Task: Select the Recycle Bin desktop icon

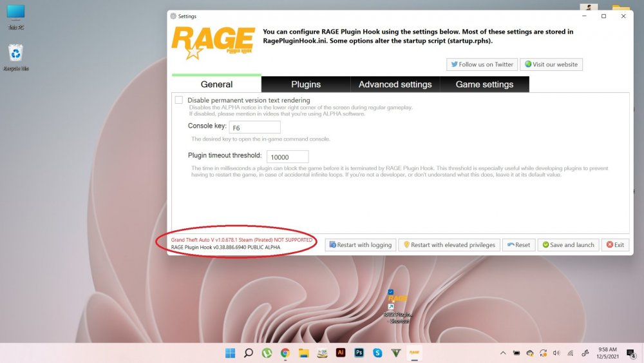Action: pyautogui.click(x=15, y=57)
